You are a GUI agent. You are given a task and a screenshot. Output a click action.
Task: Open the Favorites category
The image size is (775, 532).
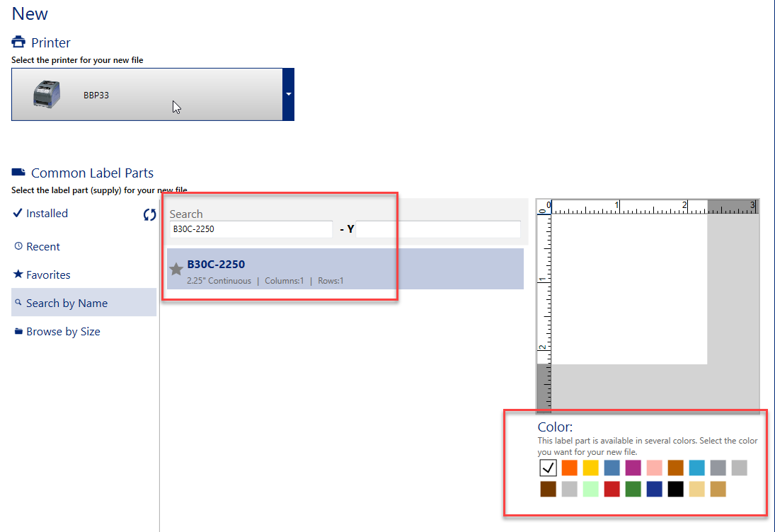coord(48,275)
